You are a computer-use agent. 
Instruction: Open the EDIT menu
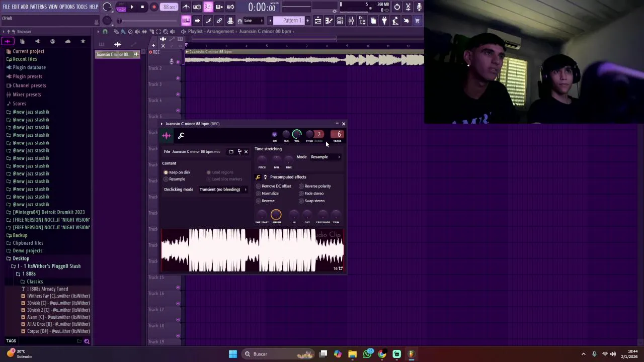(x=16, y=7)
